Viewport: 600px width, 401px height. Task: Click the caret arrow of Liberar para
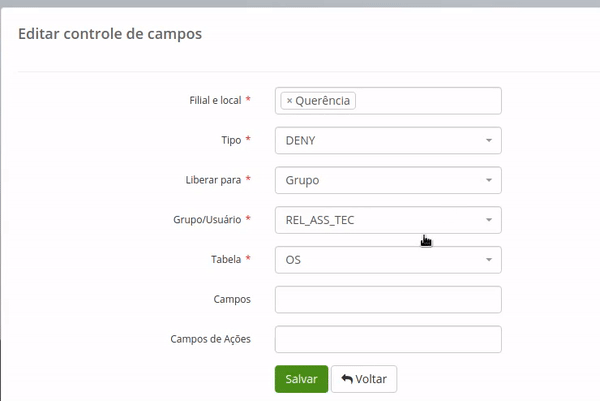click(489, 181)
